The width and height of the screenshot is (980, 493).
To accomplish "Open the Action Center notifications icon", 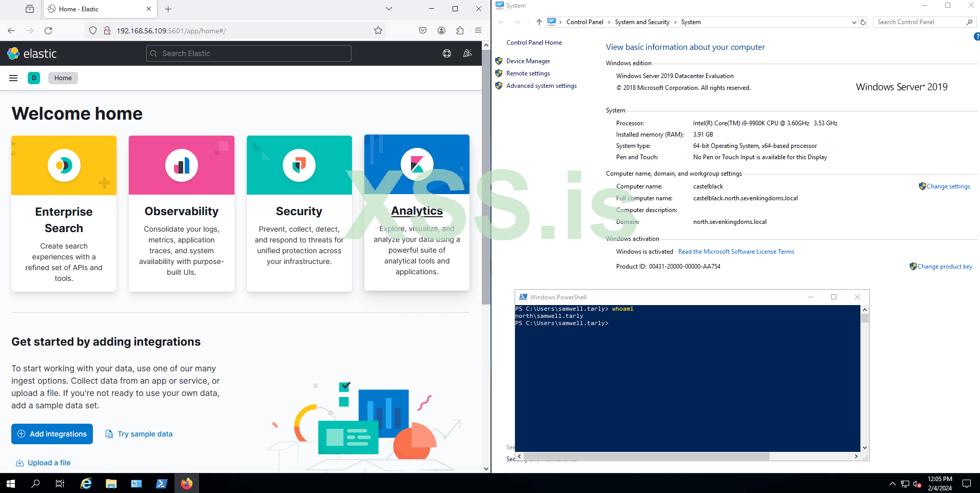I will coord(967,484).
